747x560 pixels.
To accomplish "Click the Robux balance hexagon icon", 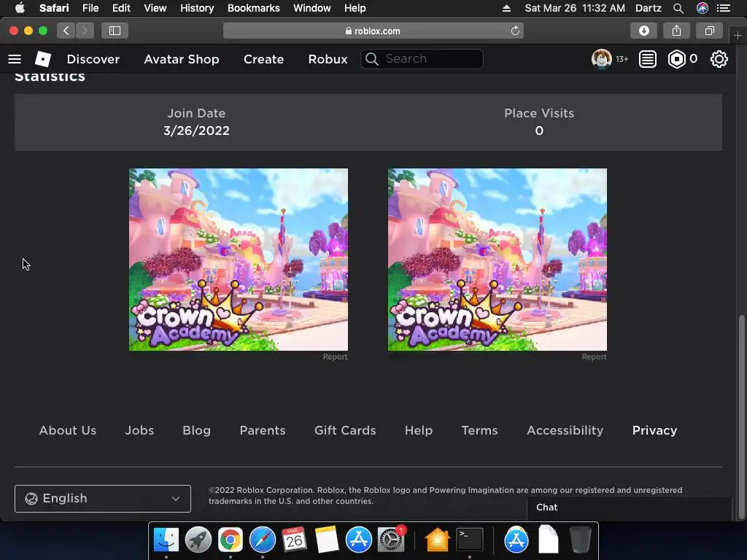I will [676, 59].
